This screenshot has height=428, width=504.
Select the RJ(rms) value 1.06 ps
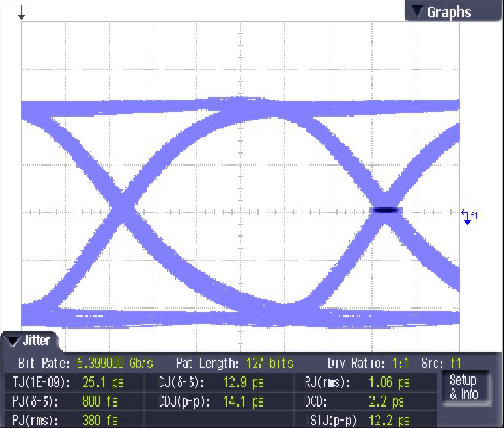[389, 382]
